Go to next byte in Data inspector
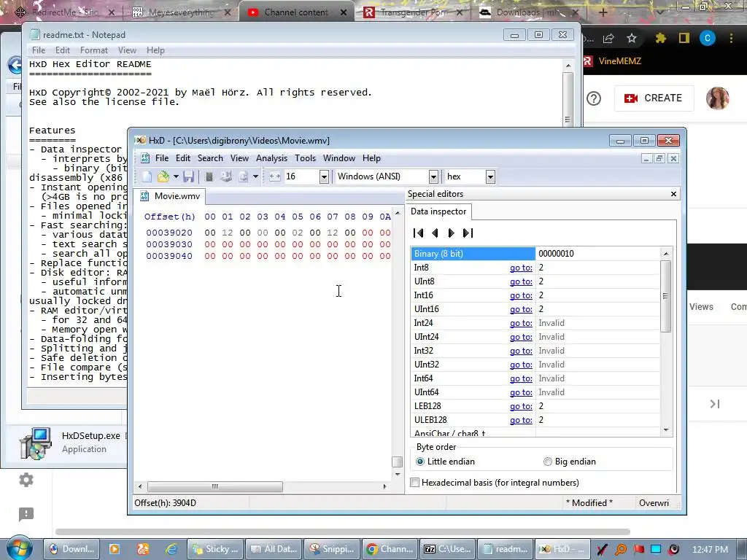 (x=451, y=233)
